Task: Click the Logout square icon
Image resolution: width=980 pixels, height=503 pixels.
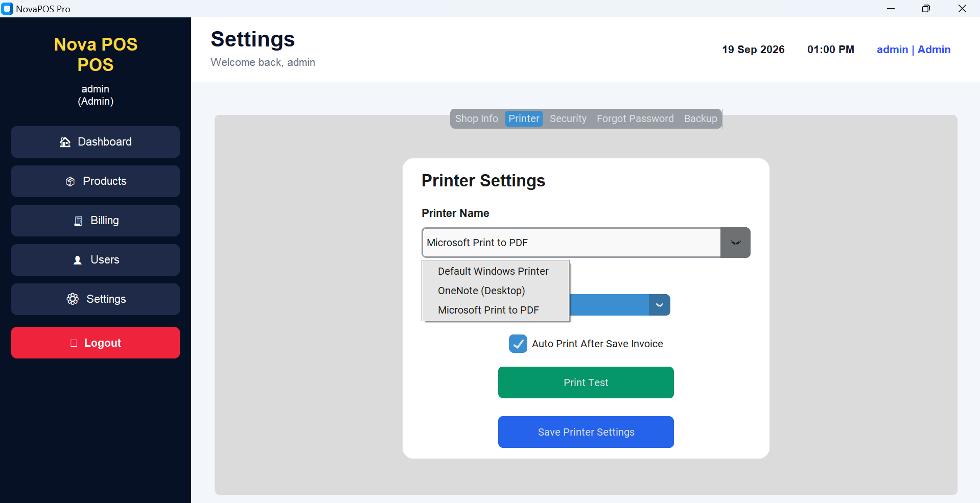Action: [x=74, y=343]
